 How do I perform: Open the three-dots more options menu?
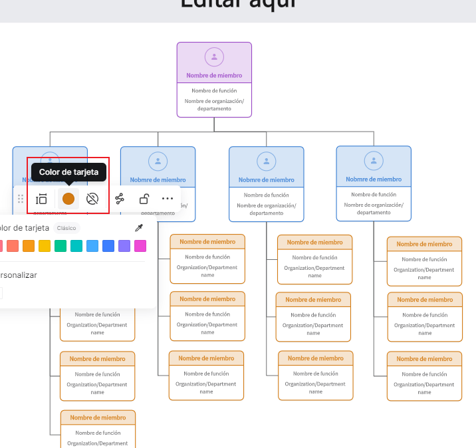[168, 199]
